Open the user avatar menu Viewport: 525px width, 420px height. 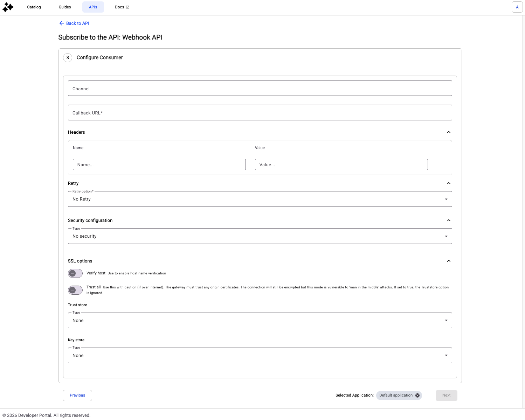pos(517,7)
